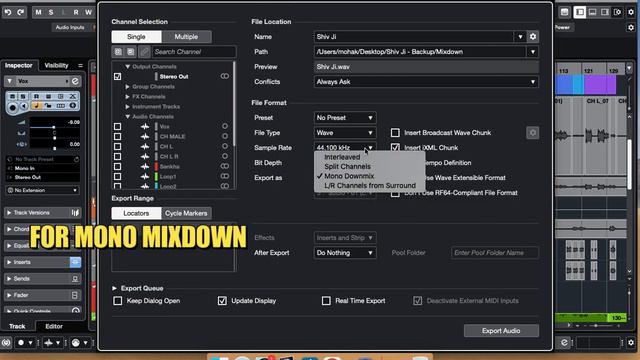
Task: Click waveform icon of Vox audio channel
Action: 145,127
